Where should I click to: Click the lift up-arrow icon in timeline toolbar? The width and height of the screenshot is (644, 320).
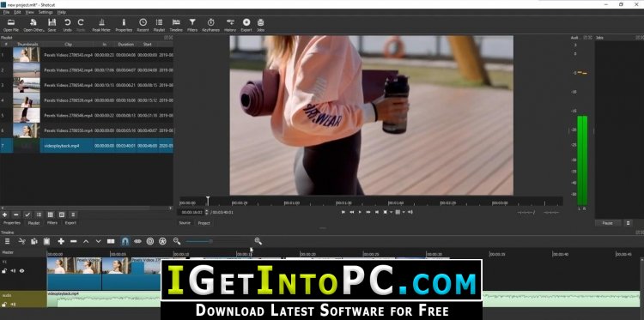86,241
